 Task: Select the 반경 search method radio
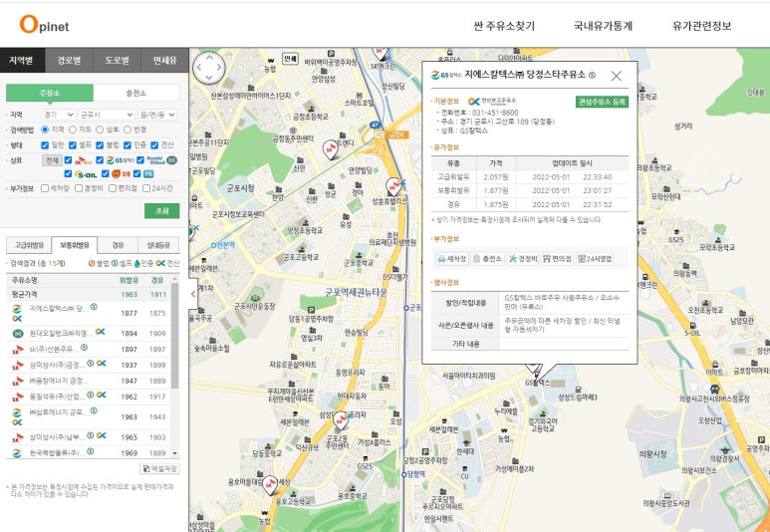[x=128, y=130]
